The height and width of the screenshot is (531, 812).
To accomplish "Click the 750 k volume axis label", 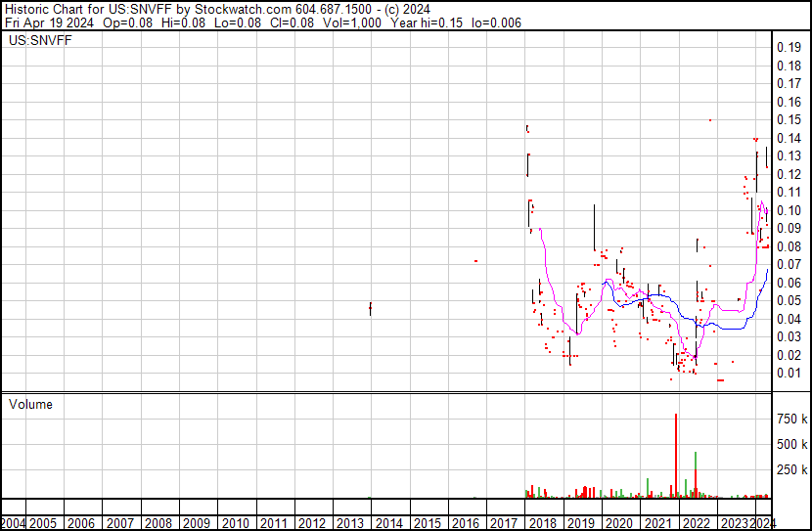I will click(x=791, y=419).
